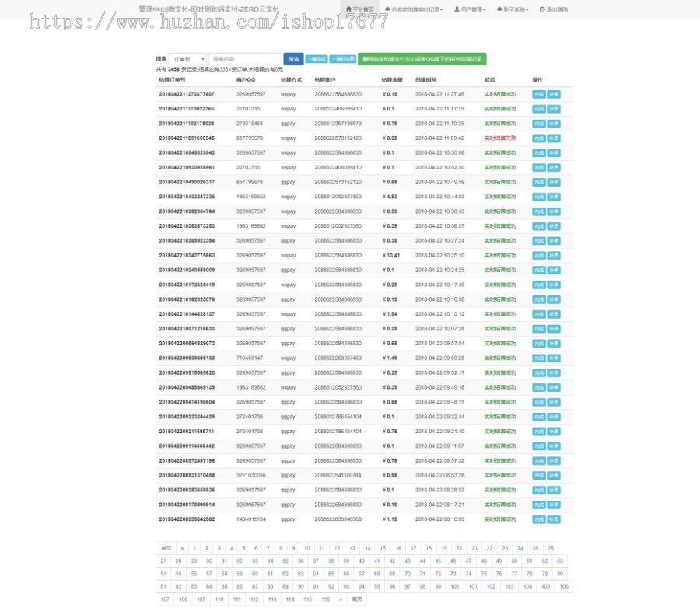The image size is (700, 615).
Task: Click the teal button left of the green button
Action: click(343, 59)
